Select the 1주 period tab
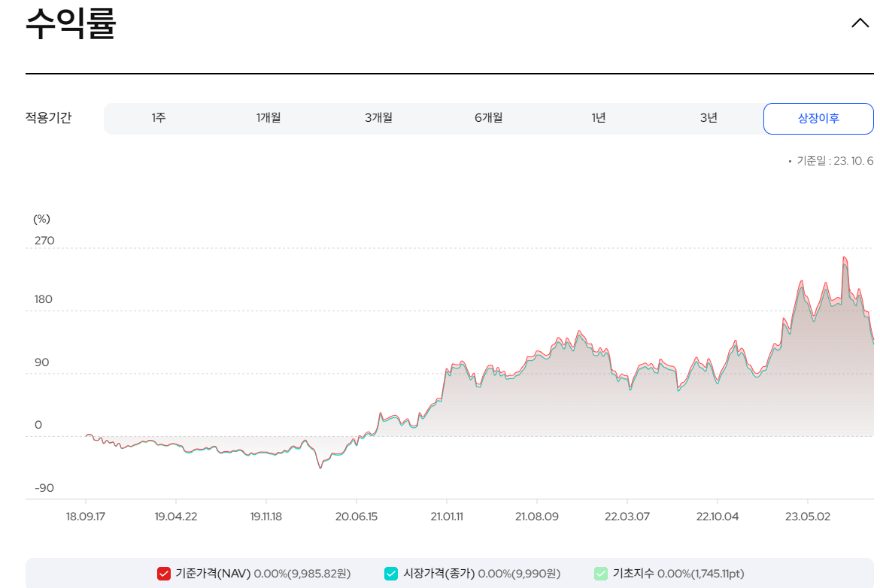The width and height of the screenshot is (880, 588). tap(158, 118)
